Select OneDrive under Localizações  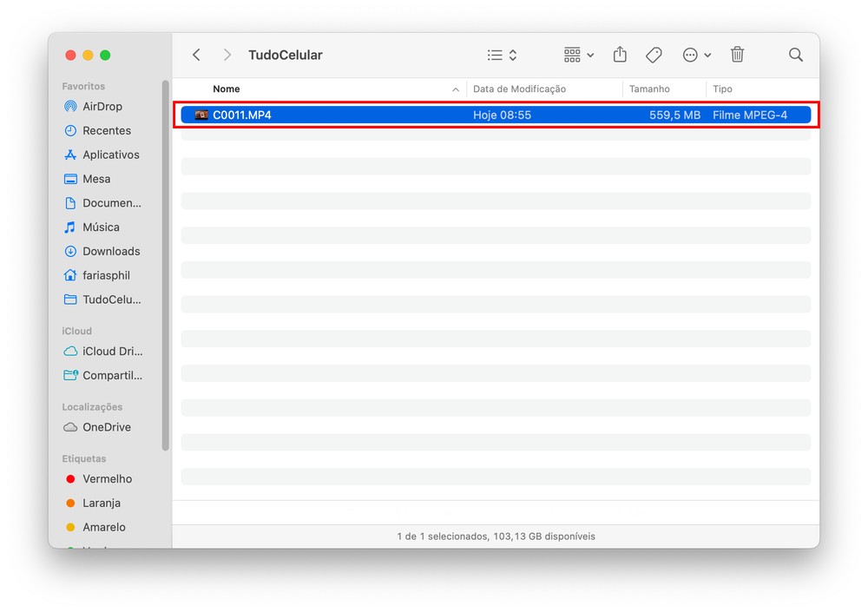click(106, 427)
